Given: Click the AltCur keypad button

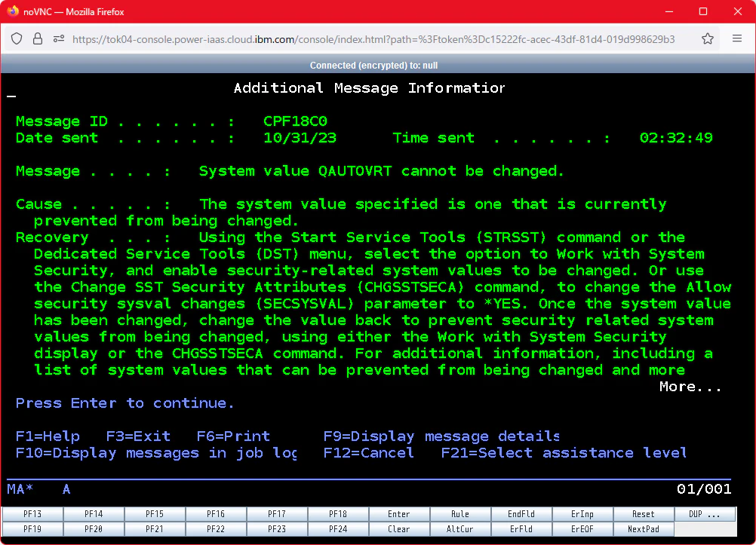Looking at the screenshot, I should click(460, 529).
